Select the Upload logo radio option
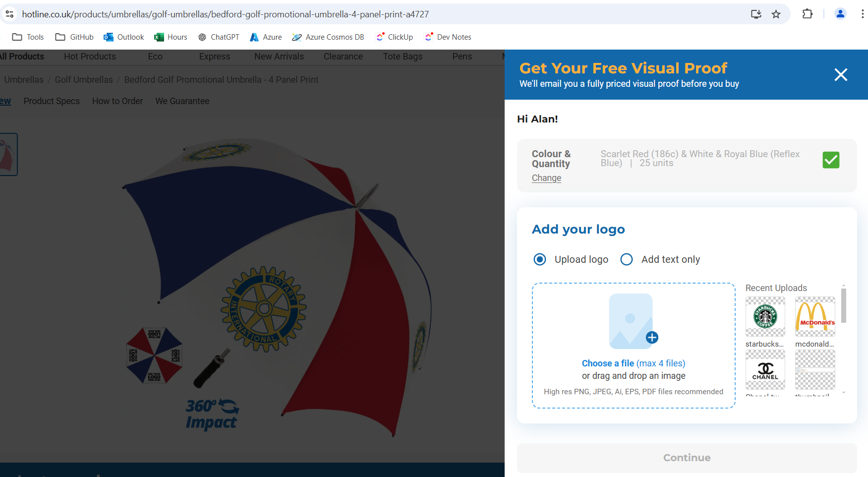 [x=540, y=259]
